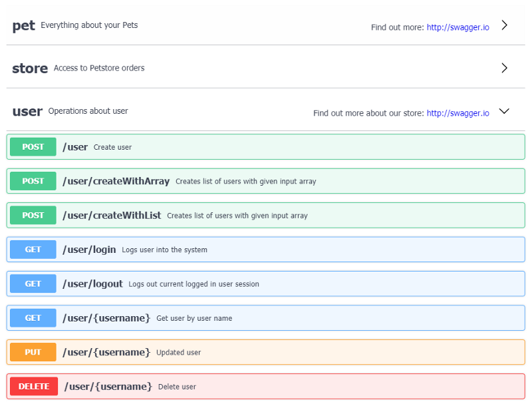Click POST badge for /user/createWithList
The width and height of the screenshot is (532, 406).
(x=33, y=215)
